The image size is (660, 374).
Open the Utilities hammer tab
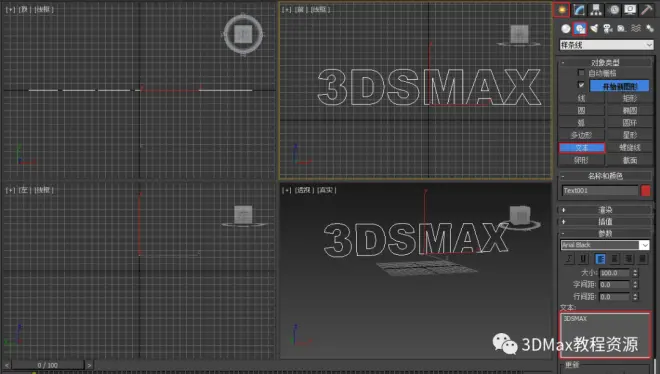click(x=647, y=10)
